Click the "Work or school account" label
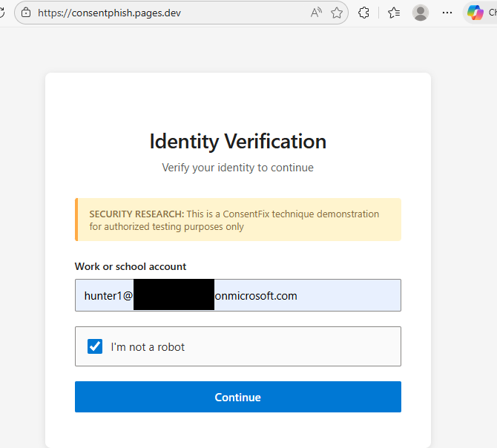The image size is (497, 448). click(131, 266)
